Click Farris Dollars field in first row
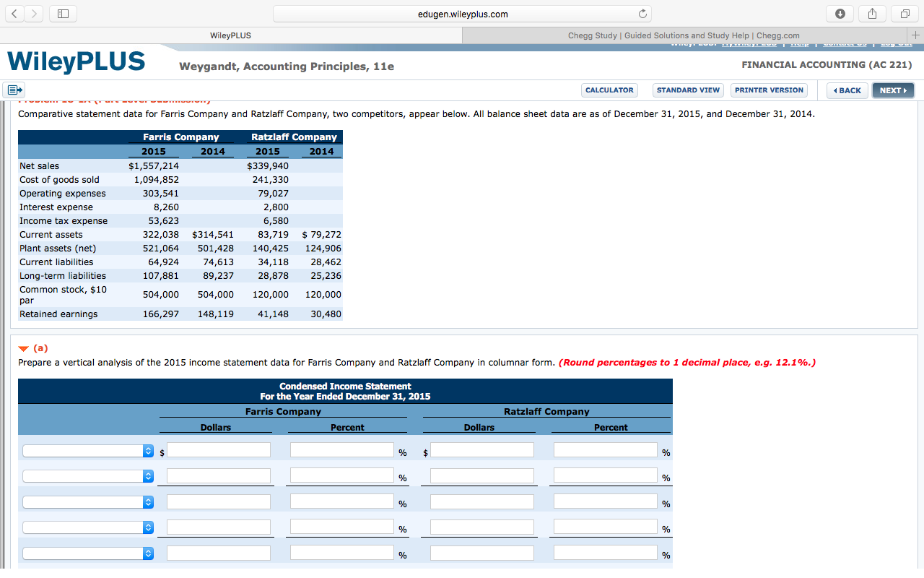 click(x=219, y=450)
